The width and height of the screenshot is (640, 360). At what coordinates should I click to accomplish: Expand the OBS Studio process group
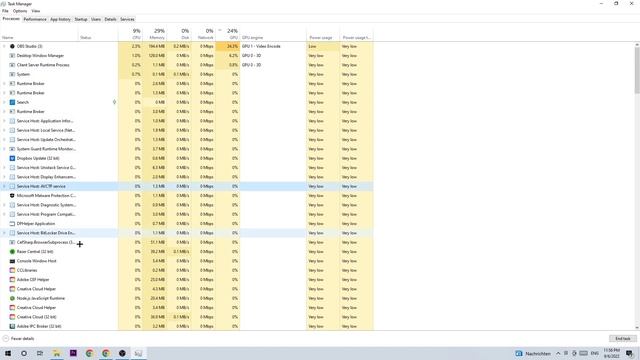(x=4, y=46)
